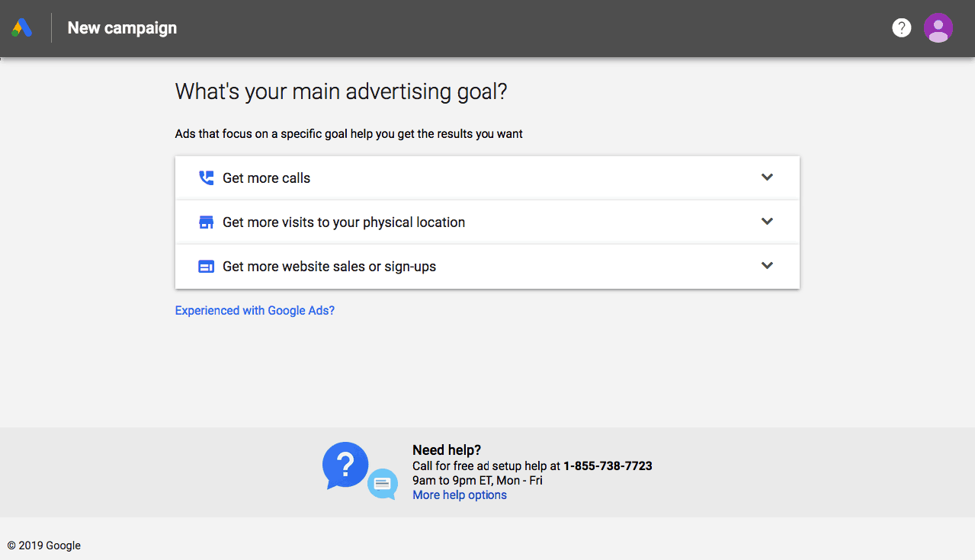Open the help question mark icon in header
Viewport: 975px width, 560px height.
901,28
